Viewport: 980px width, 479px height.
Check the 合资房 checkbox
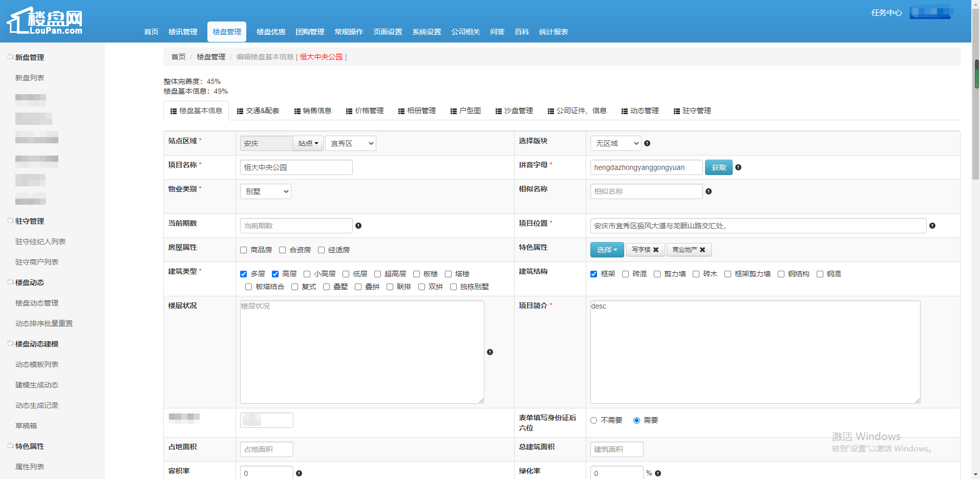point(283,250)
